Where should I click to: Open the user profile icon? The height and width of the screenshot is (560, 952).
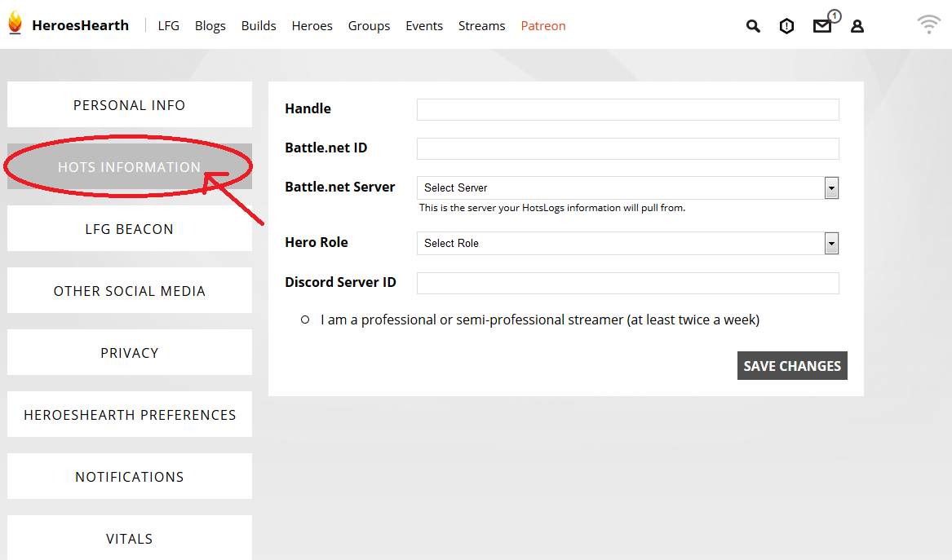[x=857, y=26]
